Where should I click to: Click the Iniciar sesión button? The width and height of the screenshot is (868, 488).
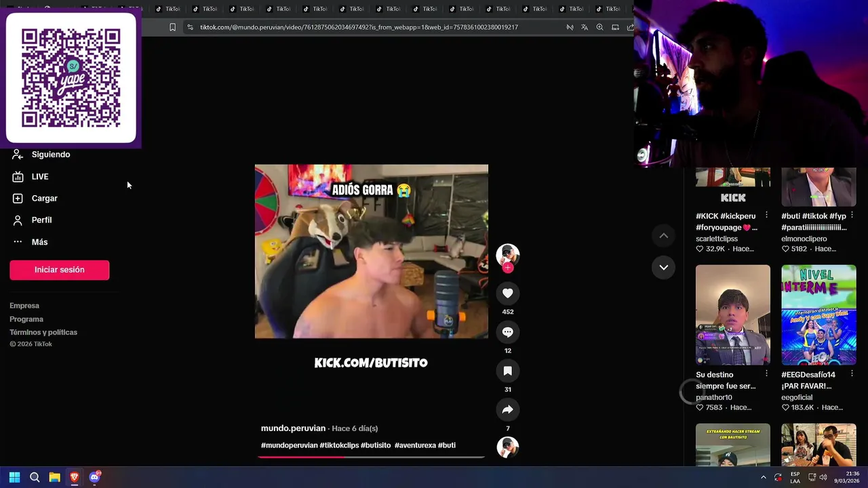59,270
